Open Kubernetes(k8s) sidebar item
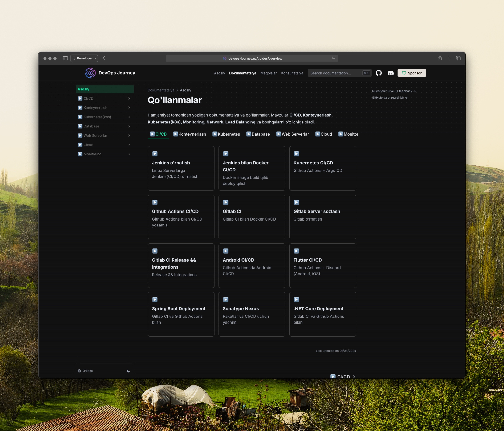The image size is (504, 431). [105, 117]
